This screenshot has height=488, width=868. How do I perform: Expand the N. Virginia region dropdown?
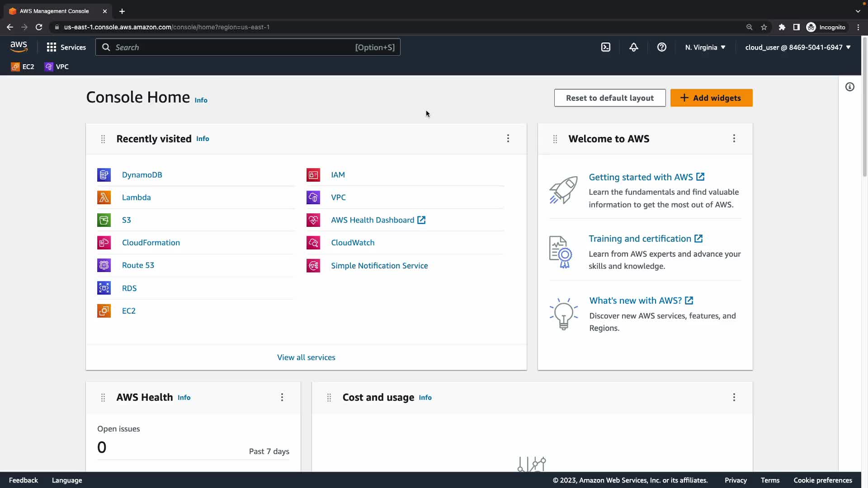[x=705, y=47]
